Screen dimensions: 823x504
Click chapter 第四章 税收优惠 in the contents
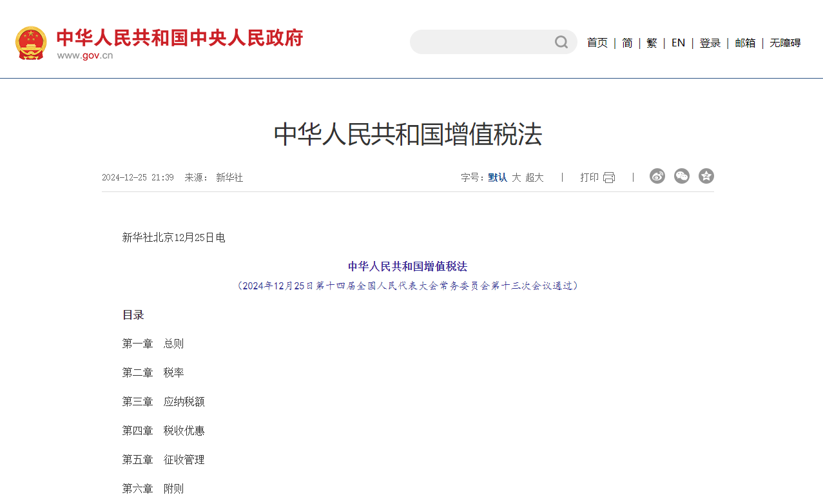pyautogui.click(x=163, y=430)
